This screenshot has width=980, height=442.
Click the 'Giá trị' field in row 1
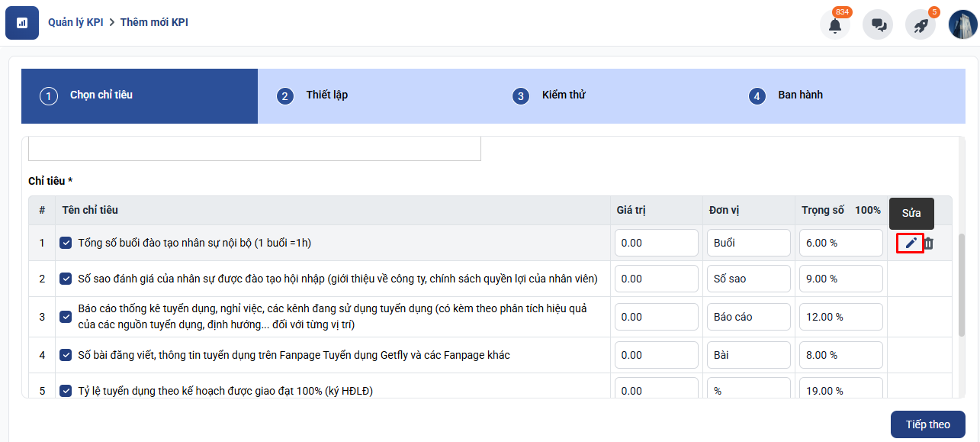point(656,243)
